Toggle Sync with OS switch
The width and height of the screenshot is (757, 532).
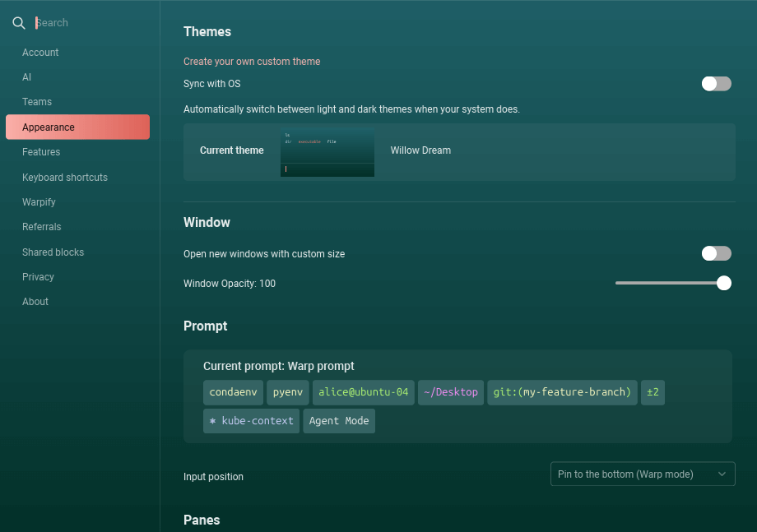pyautogui.click(x=717, y=84)
